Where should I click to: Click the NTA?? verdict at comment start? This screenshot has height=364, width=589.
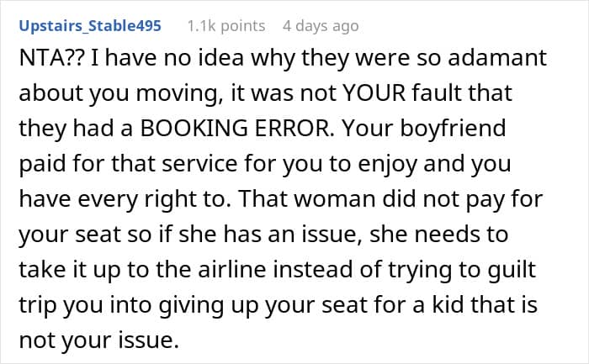tap(51, 58)
